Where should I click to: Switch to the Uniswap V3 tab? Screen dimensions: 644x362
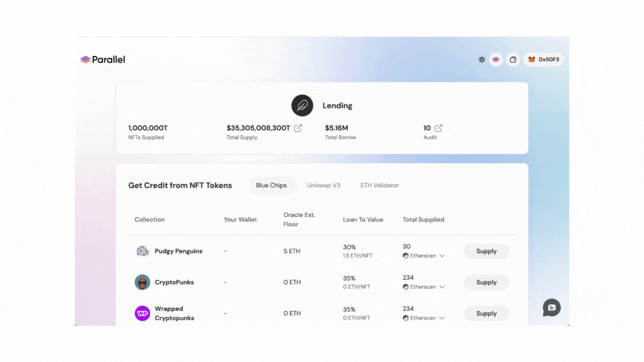coord(323,185)
